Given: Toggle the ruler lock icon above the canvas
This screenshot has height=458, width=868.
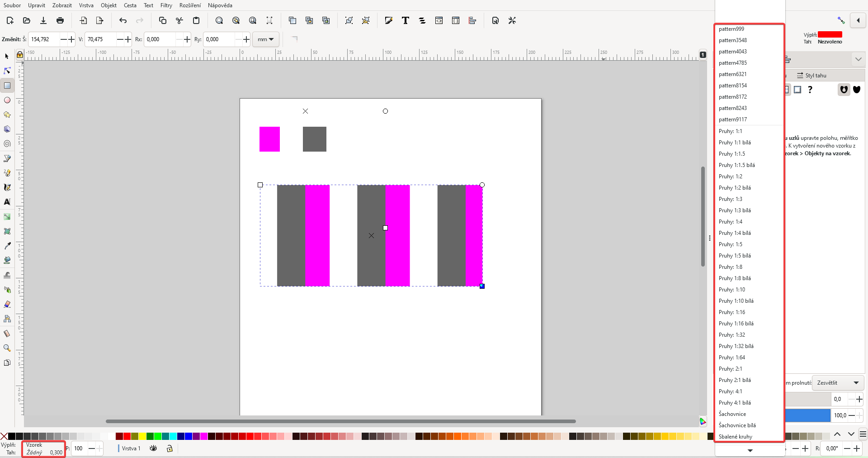Looking at the screenshot, I should click(19, 54).
